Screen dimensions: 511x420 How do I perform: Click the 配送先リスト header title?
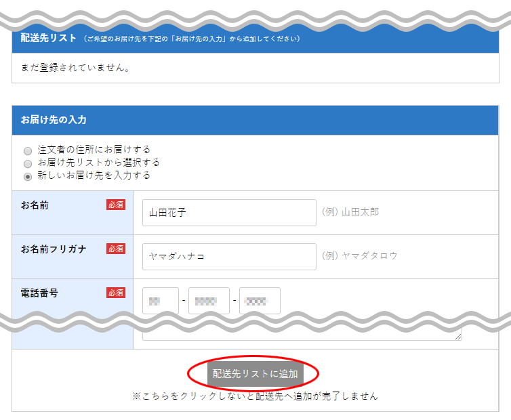click(49, 39)
